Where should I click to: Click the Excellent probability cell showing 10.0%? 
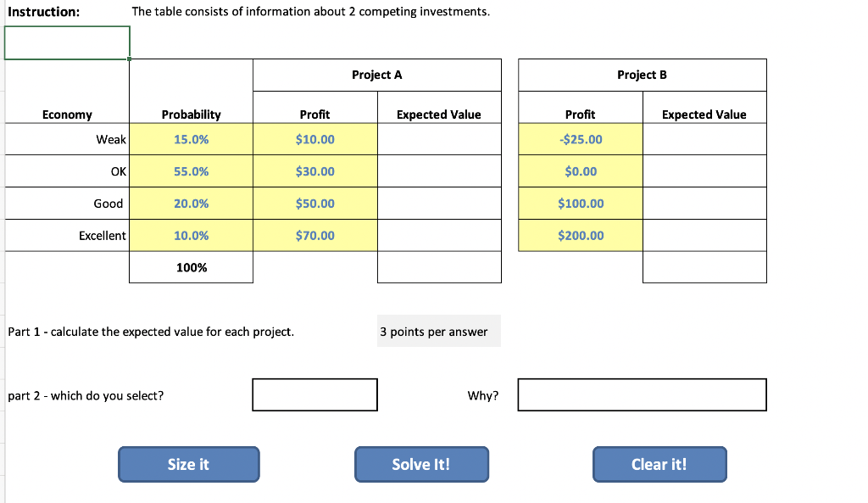click(191, 235)
